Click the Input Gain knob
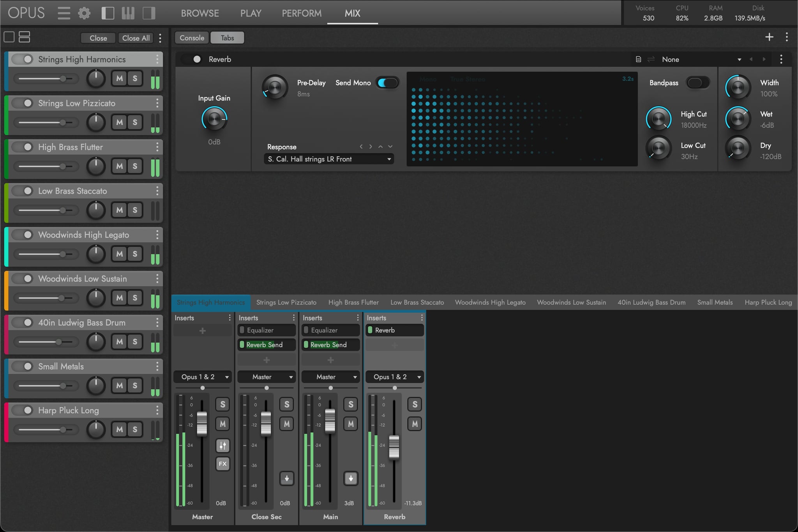Image resolution: width=798 pixels, height=532 pixels. [214, 119]
